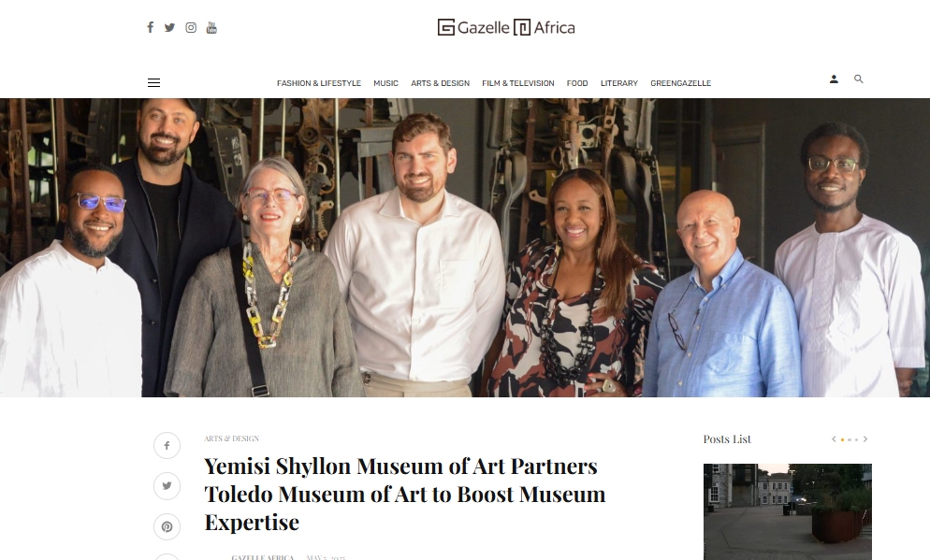930x560 pixels.
Task: Click the user account icon
Action: [834, 79]
